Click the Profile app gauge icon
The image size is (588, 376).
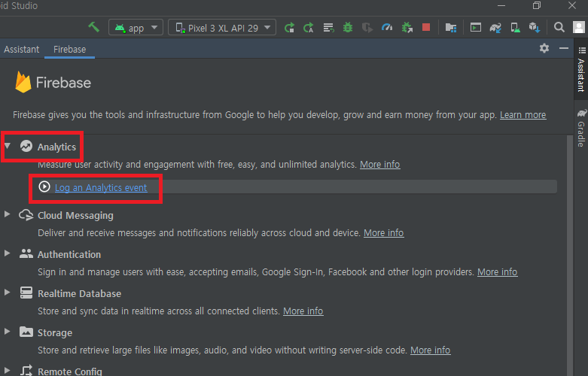pos(387,27)
